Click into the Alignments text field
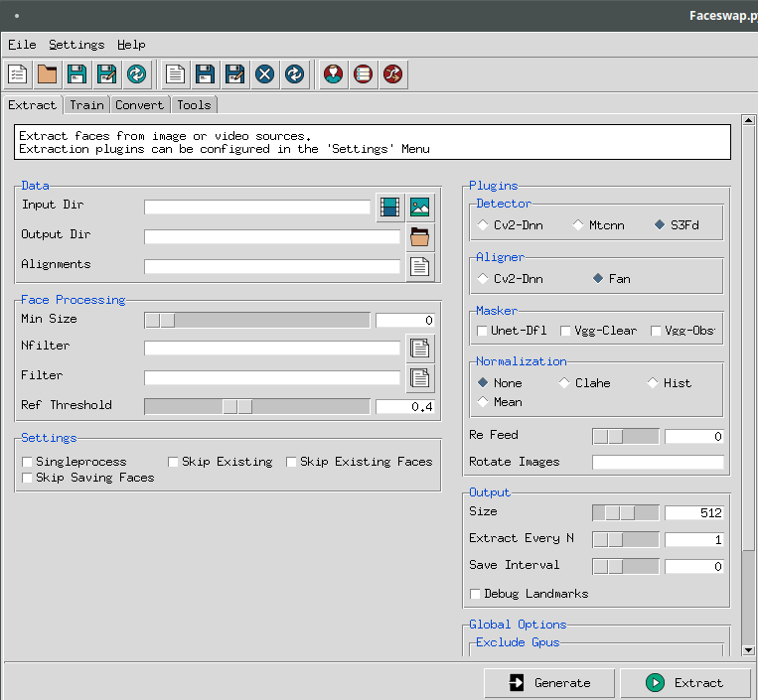758x700 pixels. click(x=272, y=267)
